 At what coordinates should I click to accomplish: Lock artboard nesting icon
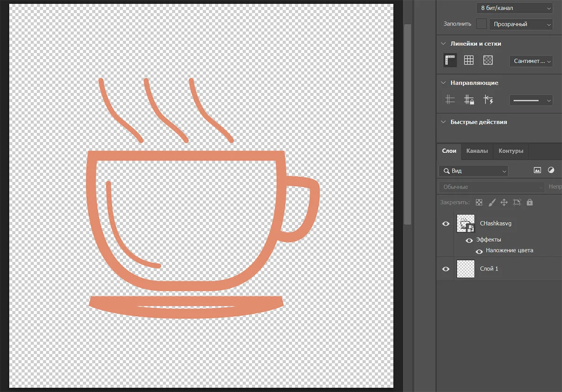[x=517, y=202]
